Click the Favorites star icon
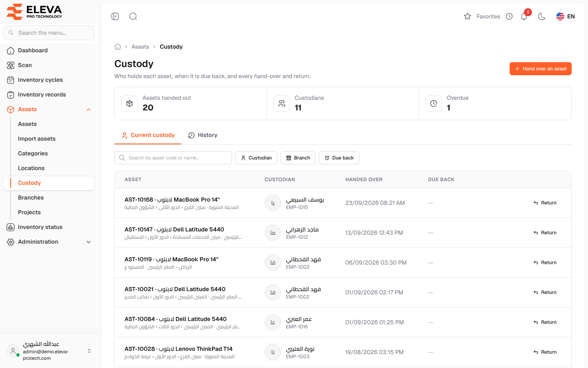 coord(468,16)
